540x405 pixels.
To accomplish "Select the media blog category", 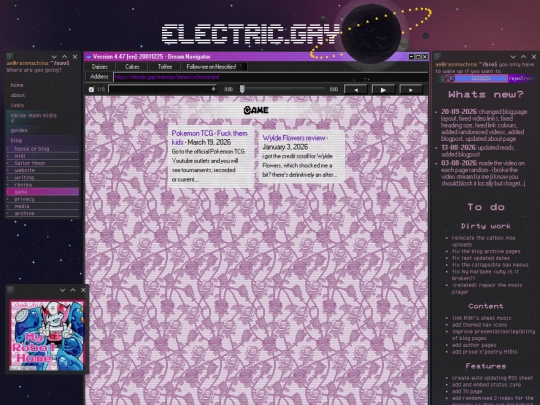I will (x=42, y=206).
